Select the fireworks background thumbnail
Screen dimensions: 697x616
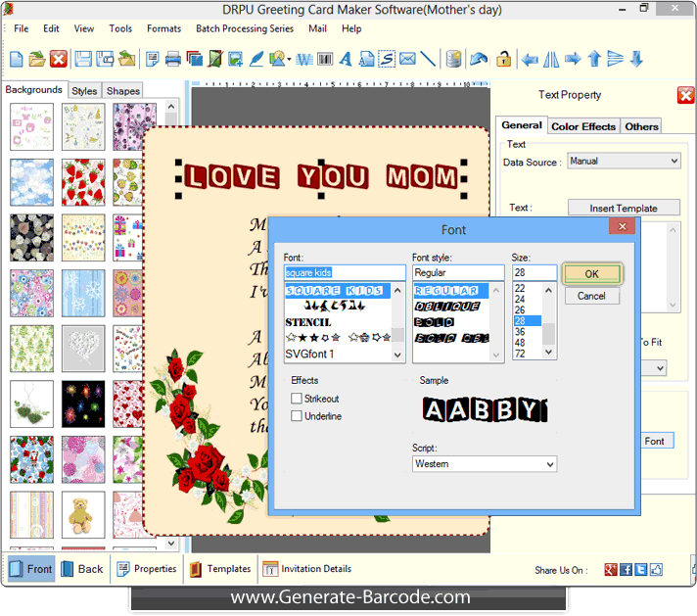[83, 403]
